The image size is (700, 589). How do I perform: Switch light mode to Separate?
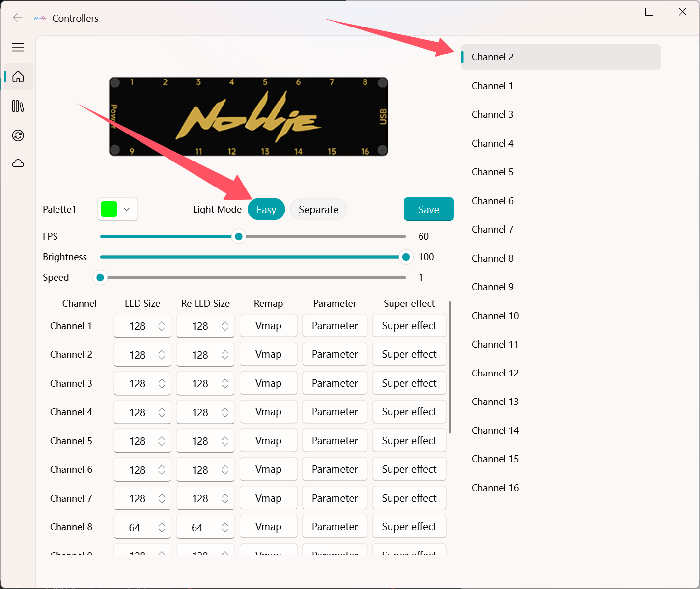coord(318,210)
